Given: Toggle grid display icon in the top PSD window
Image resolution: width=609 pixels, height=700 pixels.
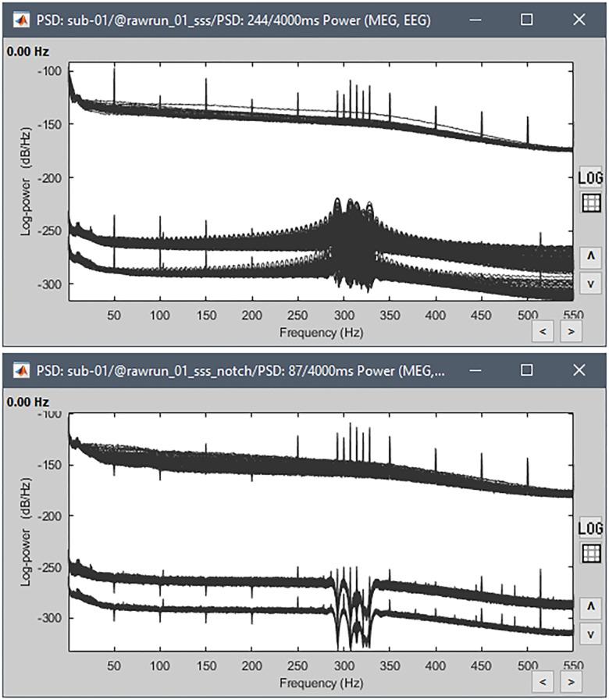Looking at the screenshot, I should click(591, 203).
